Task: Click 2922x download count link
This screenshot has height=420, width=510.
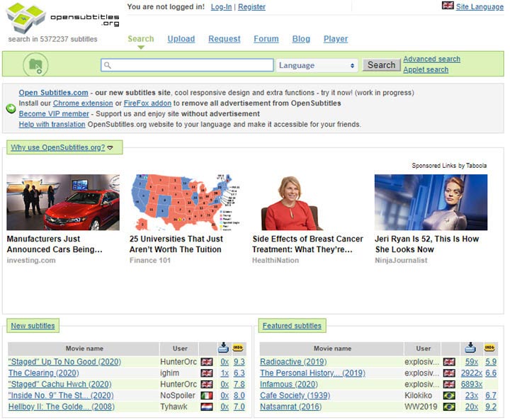Action: point(471,373)
